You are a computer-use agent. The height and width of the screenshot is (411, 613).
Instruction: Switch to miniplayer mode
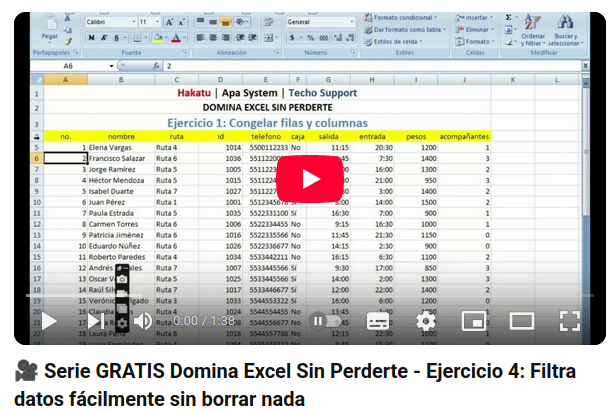click(x=474, y=321)
